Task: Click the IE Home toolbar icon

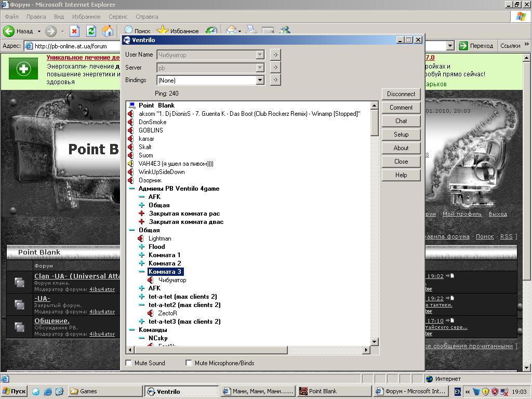Action: point(108,31)
